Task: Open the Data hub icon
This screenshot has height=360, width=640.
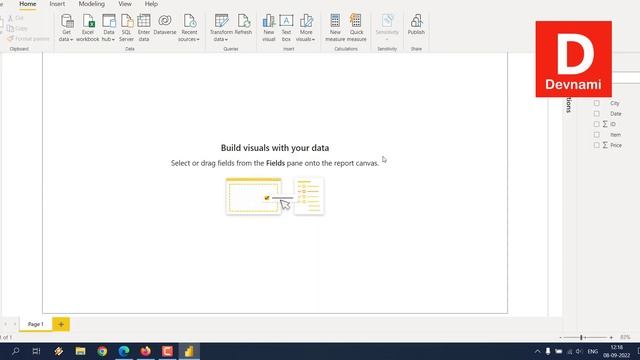Action: 109,21
